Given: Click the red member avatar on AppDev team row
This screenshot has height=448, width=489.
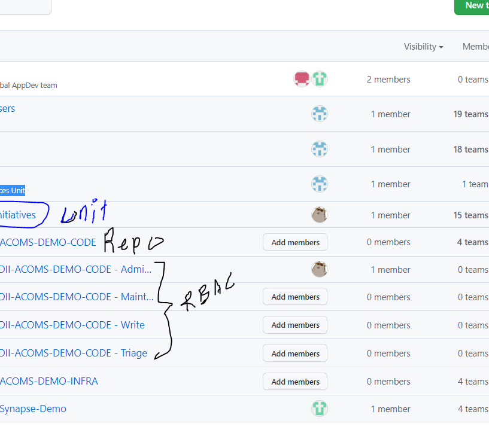Looking at the screenshot, I should pyautogui.click(x=302, y=78).
